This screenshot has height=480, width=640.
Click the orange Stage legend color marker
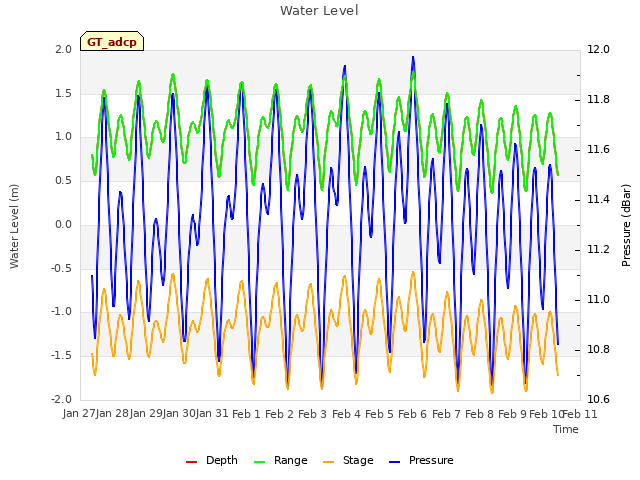coord(329,462)
